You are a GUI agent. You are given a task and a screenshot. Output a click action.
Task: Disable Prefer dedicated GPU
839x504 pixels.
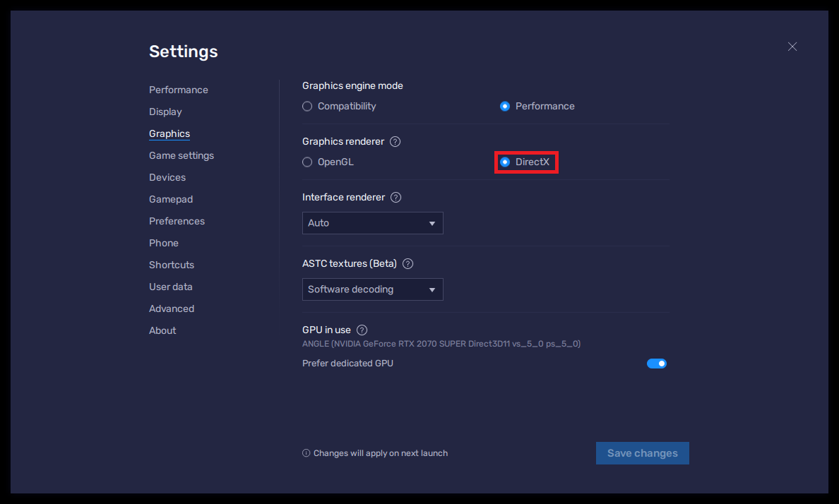[657, 363]
